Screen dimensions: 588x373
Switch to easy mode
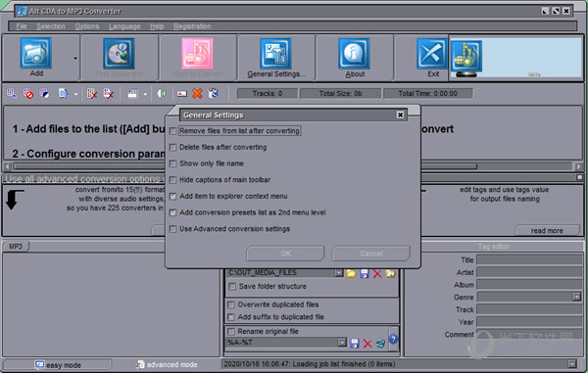click(x=57, y=364)
